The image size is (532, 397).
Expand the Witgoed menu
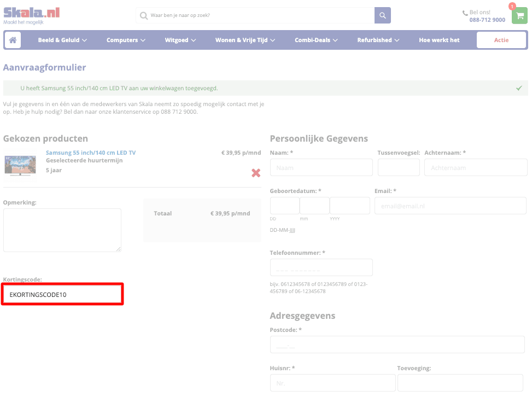[180, 40]
